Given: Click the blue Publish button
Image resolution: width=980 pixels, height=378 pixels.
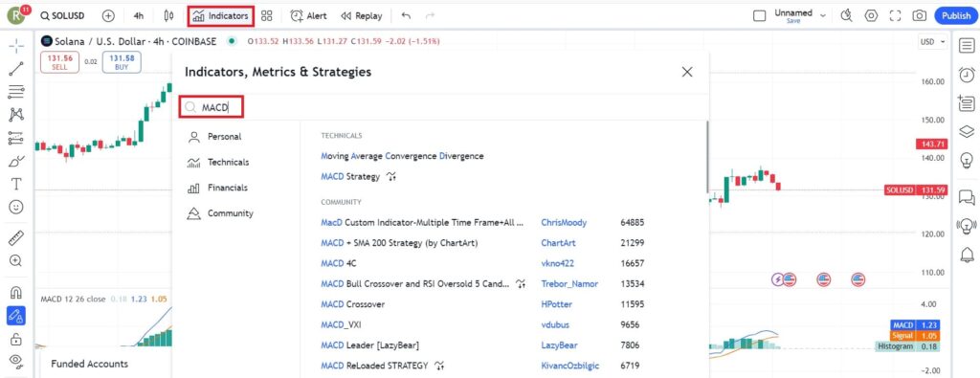Looking at the screenshot, I should (956, 15).
